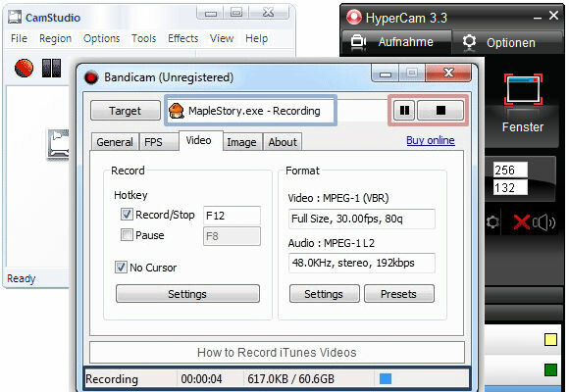Click the video format box 'Full Size, 30.00fps, 80q'
Image resolution: width=569 pixels, height=392 pixels.
[x=362, y=219]
